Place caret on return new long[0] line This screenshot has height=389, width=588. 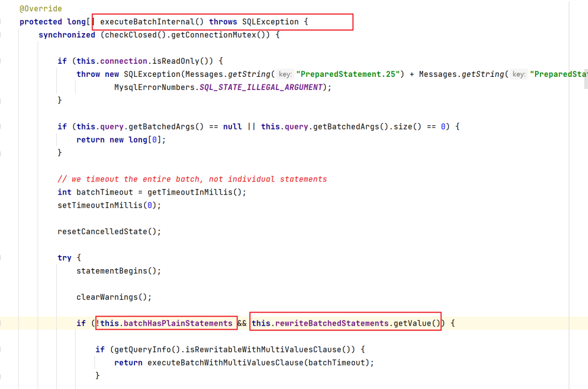(121, 140)
